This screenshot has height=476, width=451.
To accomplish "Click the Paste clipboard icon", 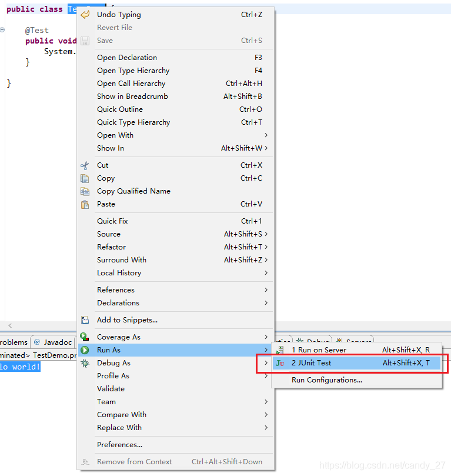I will click(85, 205).
